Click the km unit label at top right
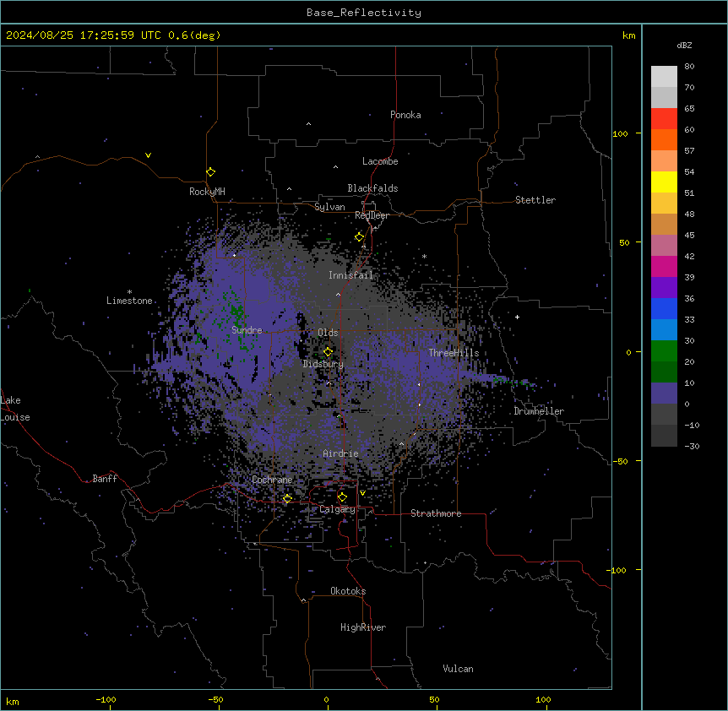The image size is (728, 711). (x=628, y=35)
